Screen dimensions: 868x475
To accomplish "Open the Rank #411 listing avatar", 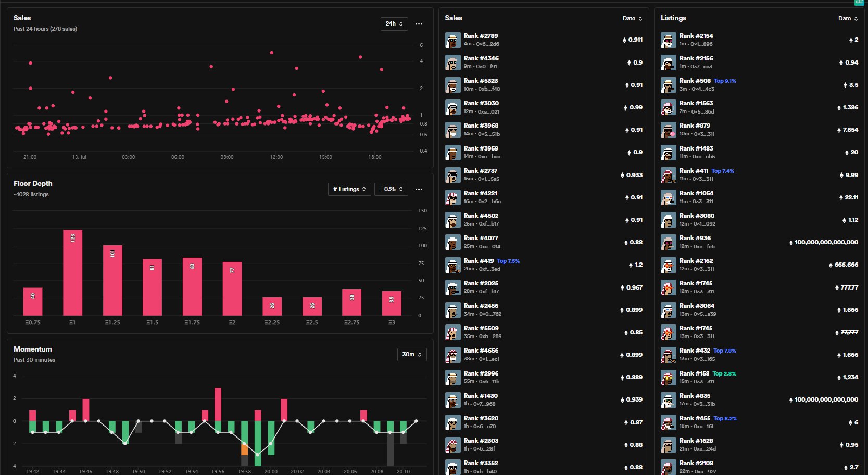I will click(669, 175).
